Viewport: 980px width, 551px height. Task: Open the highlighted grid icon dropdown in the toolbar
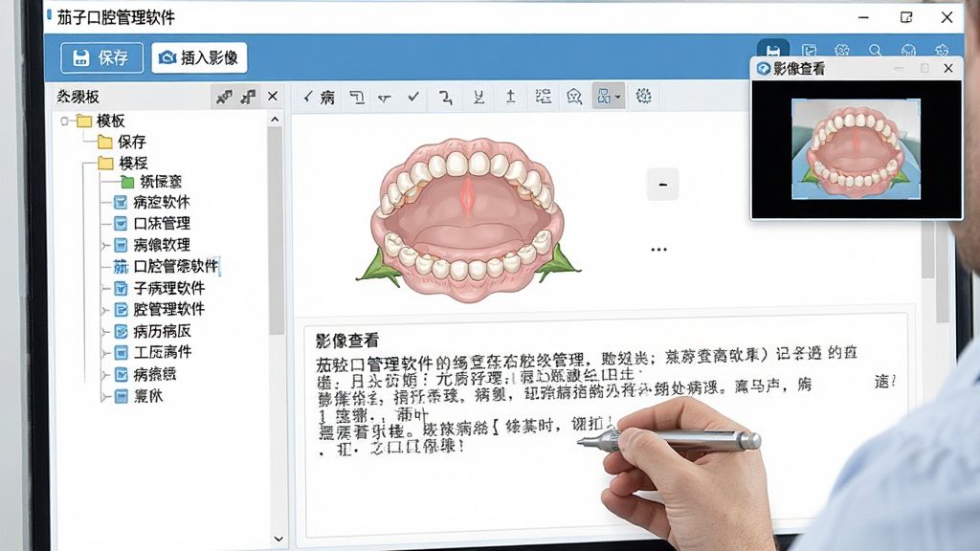(x=608, y=97)
